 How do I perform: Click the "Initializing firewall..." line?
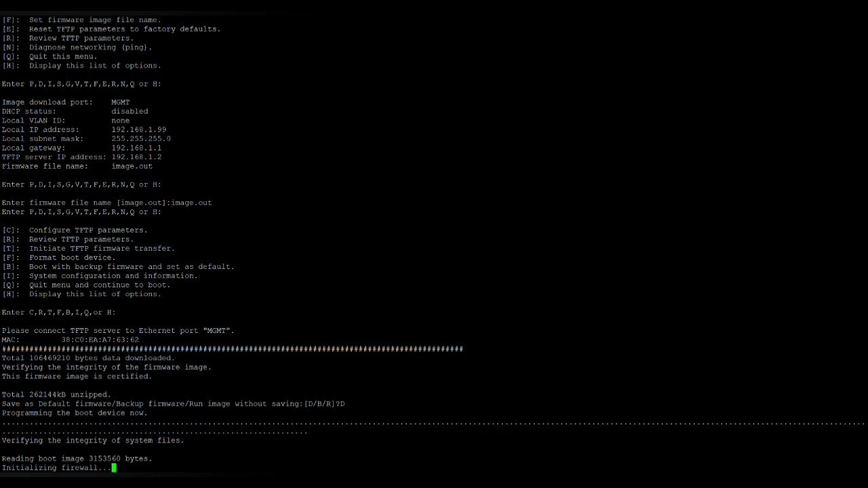(56, 468)
